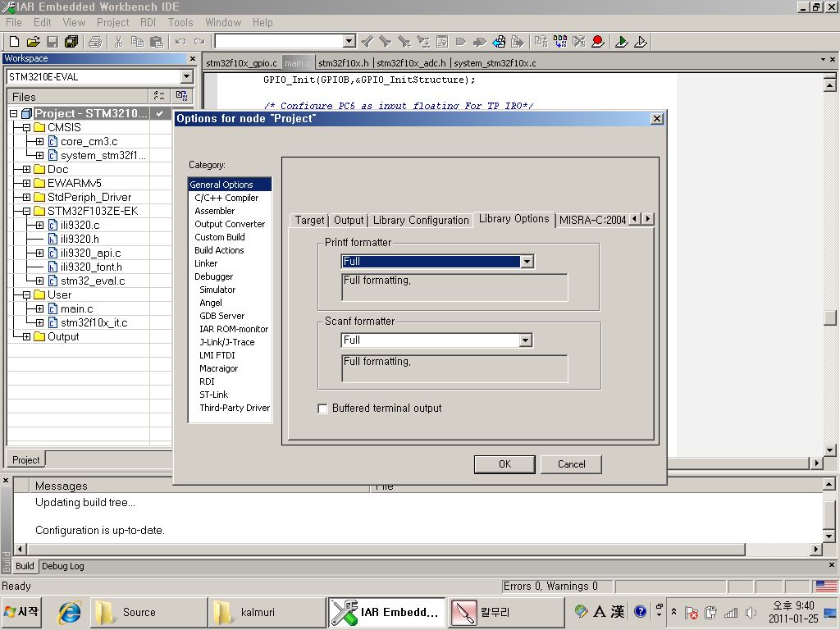Click the volume speaker tray icon
The image size is (840, 630).
[751, 612]
